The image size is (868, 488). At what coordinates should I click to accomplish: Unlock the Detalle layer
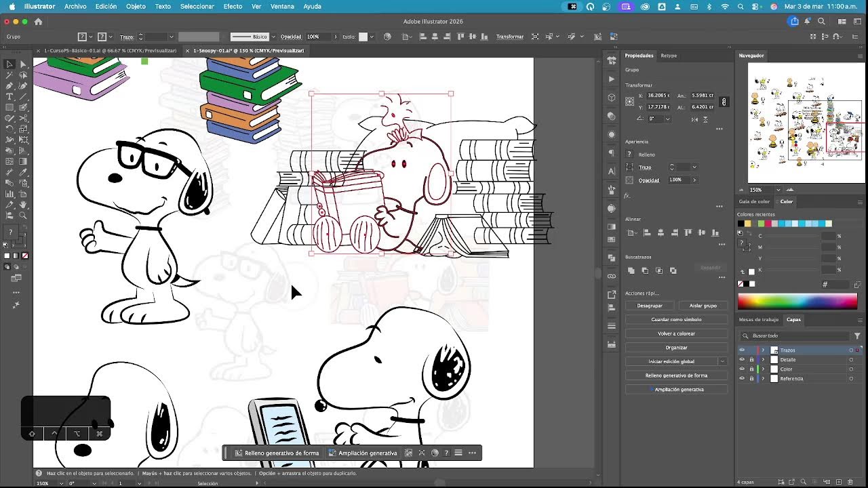click(x=751, y=360)
